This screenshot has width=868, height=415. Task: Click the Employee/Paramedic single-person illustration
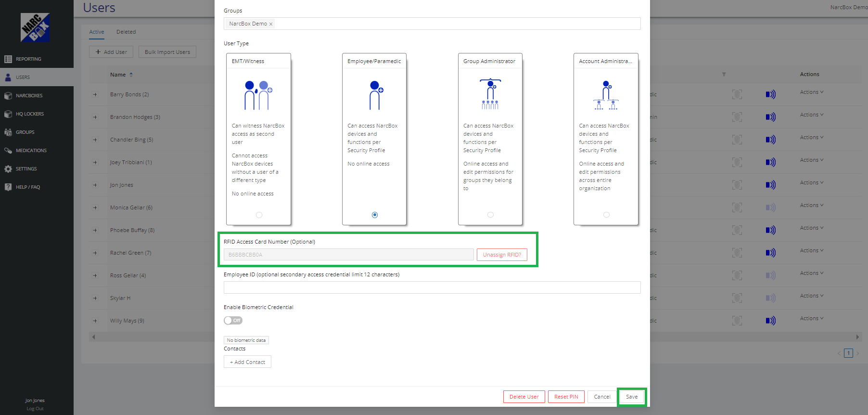click(375, 95)
